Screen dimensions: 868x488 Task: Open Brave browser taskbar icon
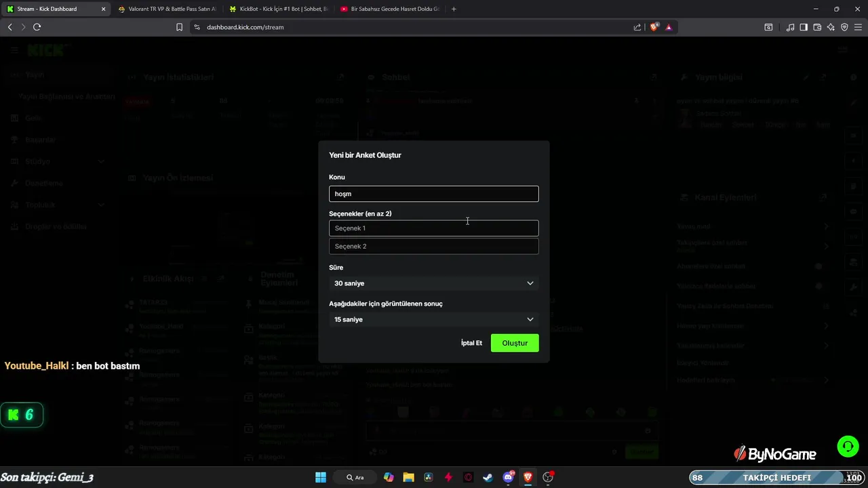528,477
